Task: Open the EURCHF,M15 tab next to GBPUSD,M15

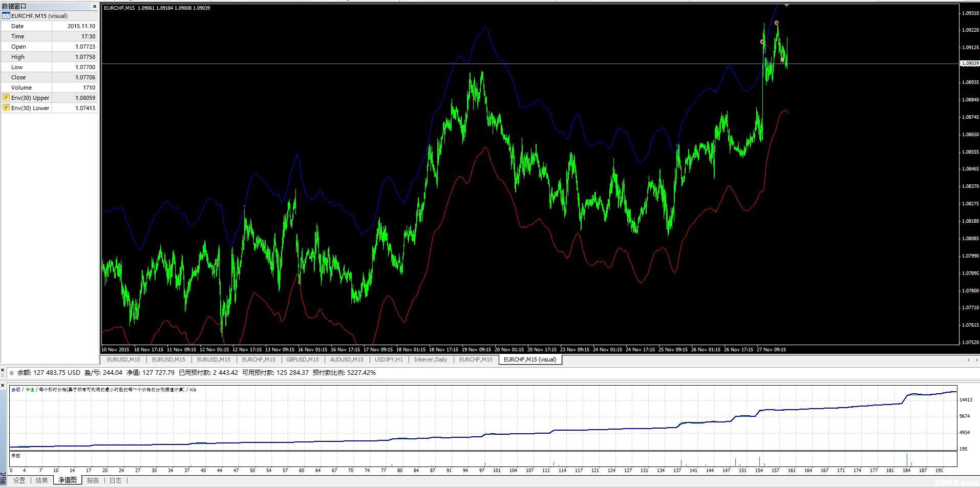Action: coord(259,359)
